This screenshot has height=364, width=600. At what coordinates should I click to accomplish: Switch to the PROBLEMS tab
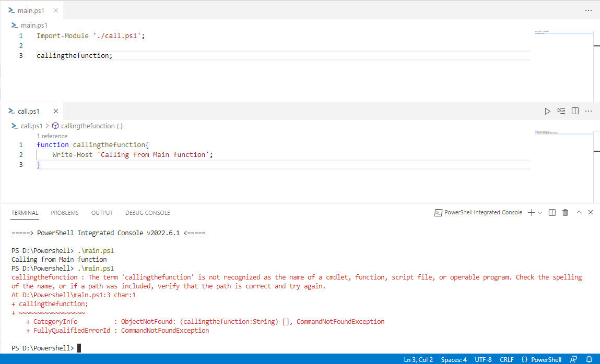coord(65,213)
